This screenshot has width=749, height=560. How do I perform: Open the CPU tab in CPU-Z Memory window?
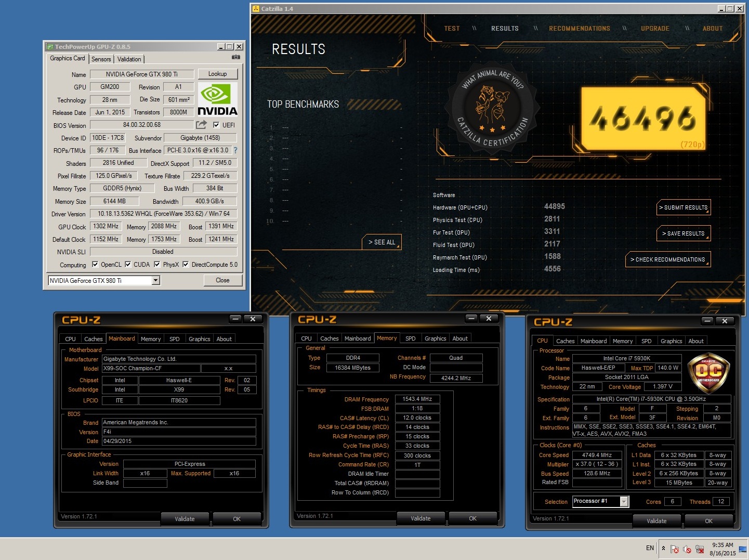coord(307,338)
